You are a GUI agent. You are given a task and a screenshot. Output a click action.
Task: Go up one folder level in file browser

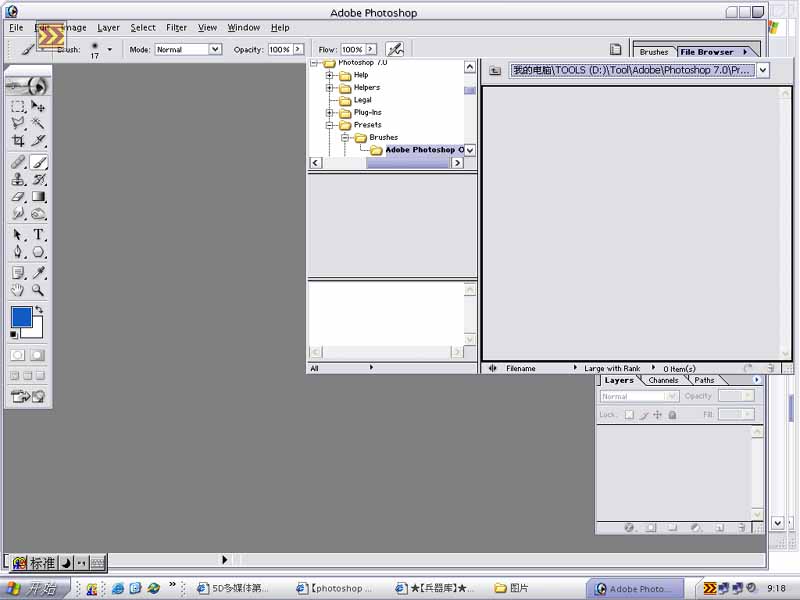tap(495, 70)
